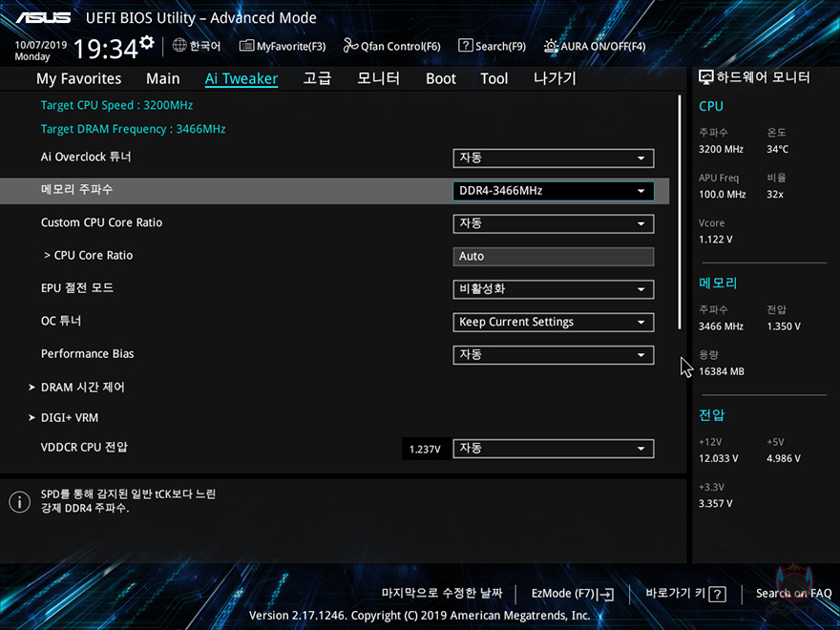Switch to Main tab
Viewport: 840px width, 630px height.
tap(163, 78)
